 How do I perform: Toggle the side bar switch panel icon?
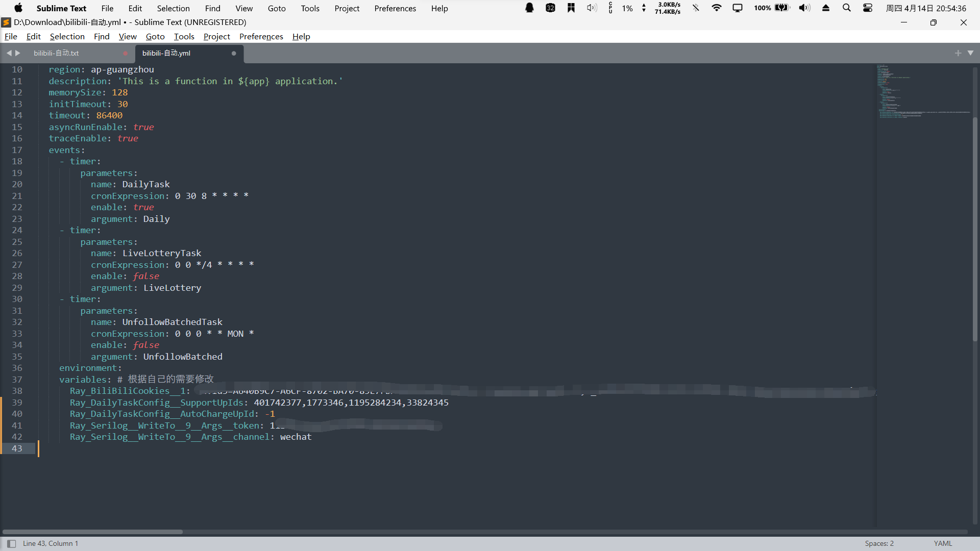pyautogui.click(x=11, y=544)
